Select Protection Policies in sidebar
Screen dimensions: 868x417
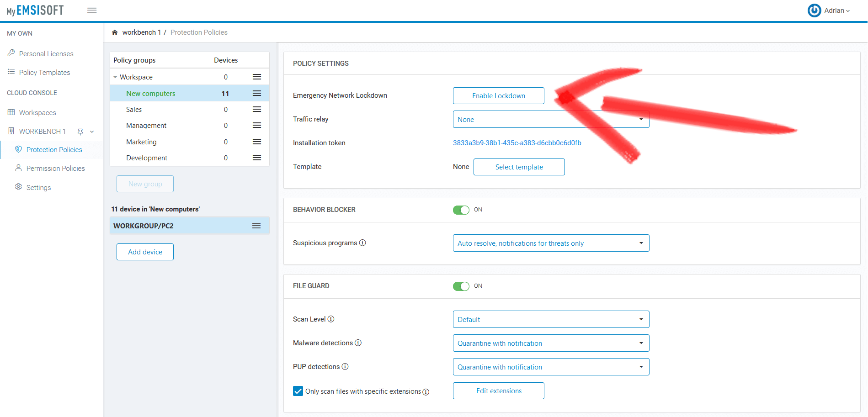point(54,150)
